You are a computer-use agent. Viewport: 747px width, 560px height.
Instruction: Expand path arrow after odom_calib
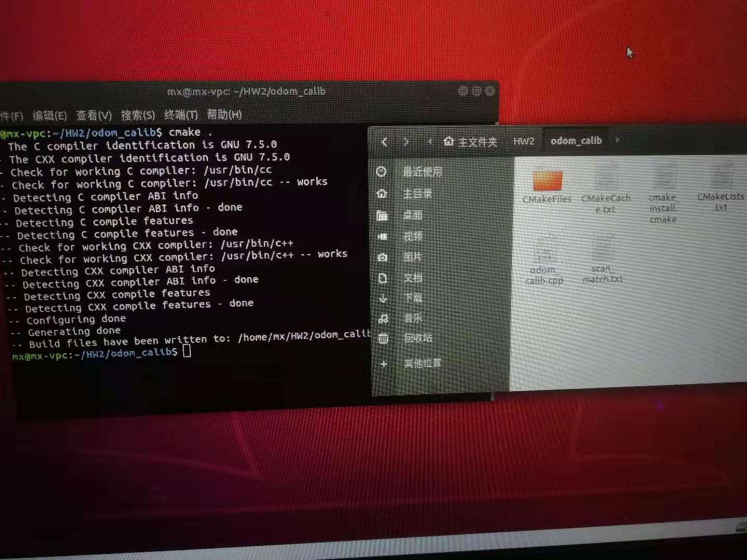click(x=617, y=139)
